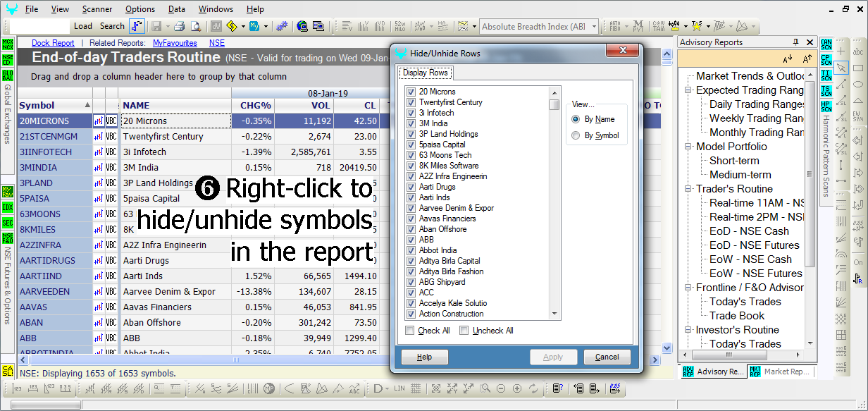Select the Weekly Trading Range tree item

click(756, 118)
